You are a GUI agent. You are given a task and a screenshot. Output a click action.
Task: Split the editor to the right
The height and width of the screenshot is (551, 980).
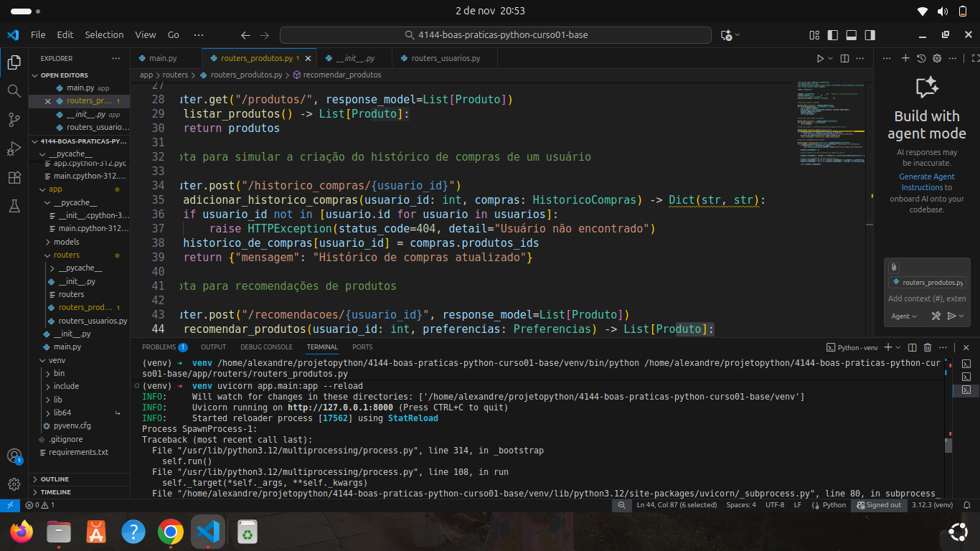click(x=844, y=58)
